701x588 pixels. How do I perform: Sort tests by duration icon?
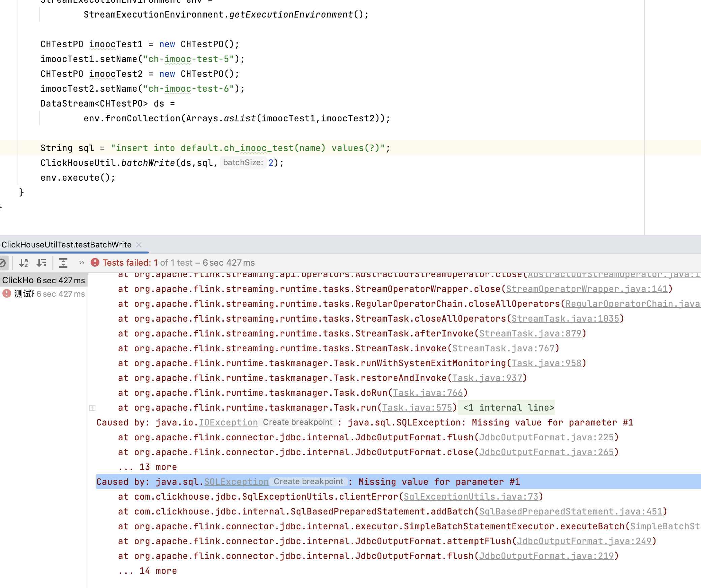coord(41,263)
